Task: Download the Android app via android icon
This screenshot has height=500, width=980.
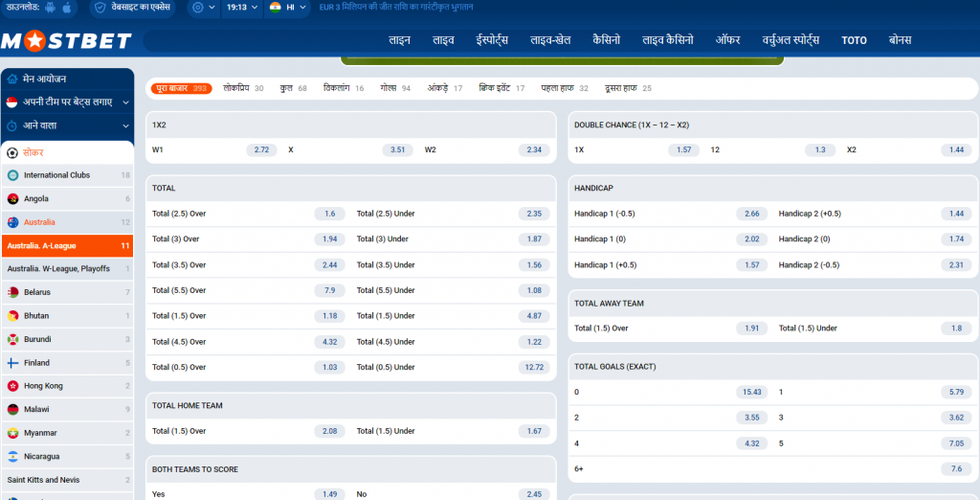Action: click(x=52, y=8)
